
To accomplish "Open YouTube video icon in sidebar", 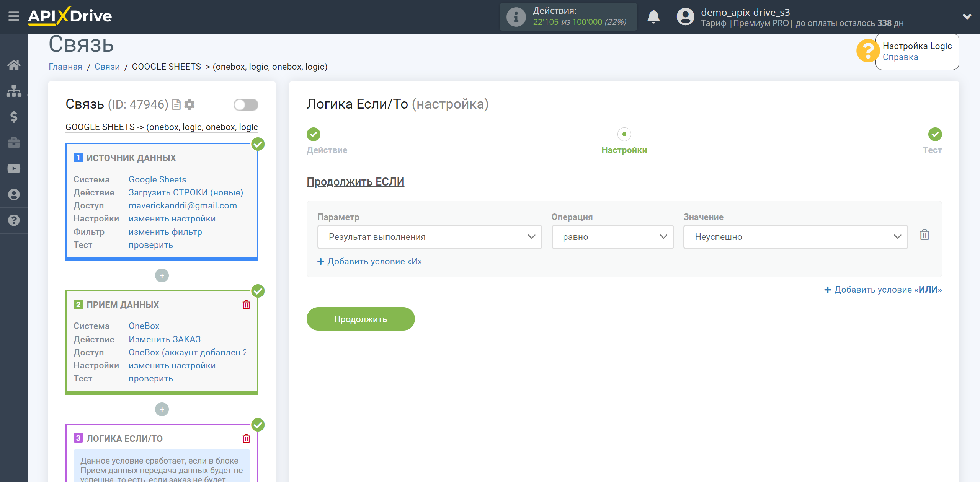I will coord(14,169).
